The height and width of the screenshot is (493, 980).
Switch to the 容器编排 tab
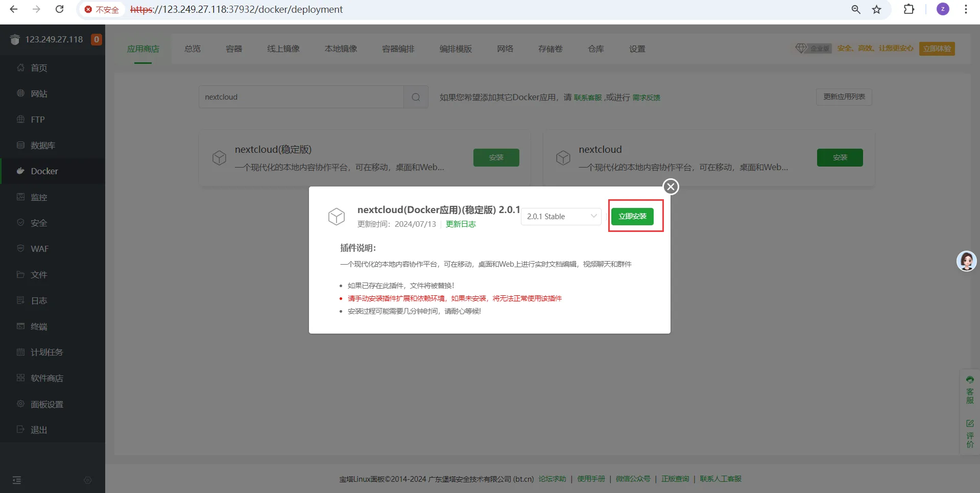(398, 49)
